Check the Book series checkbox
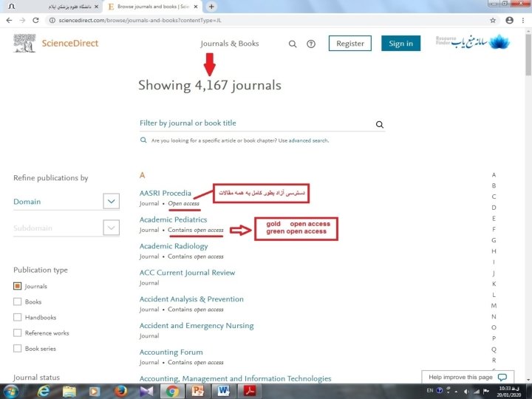This screenshot has width=532, height=399. [17, 349]
